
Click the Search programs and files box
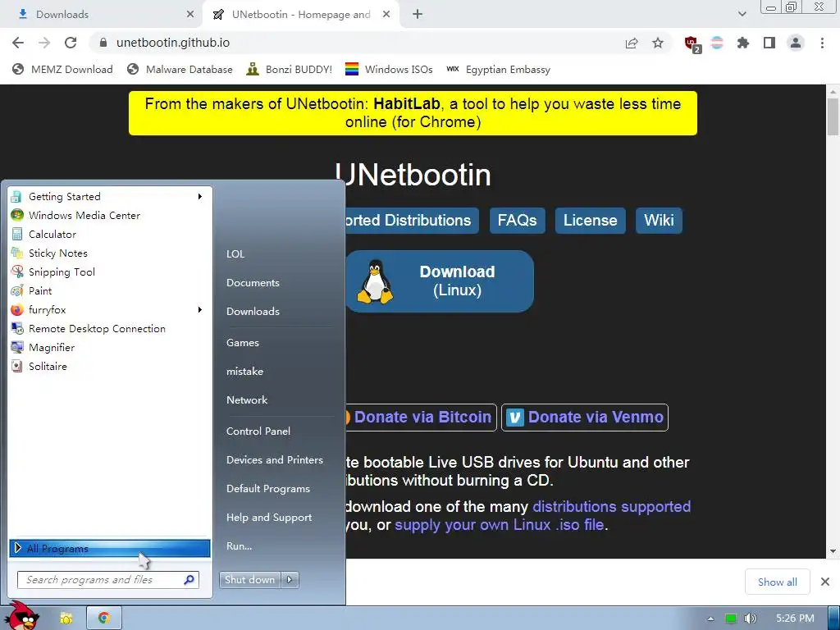point(108,580)
